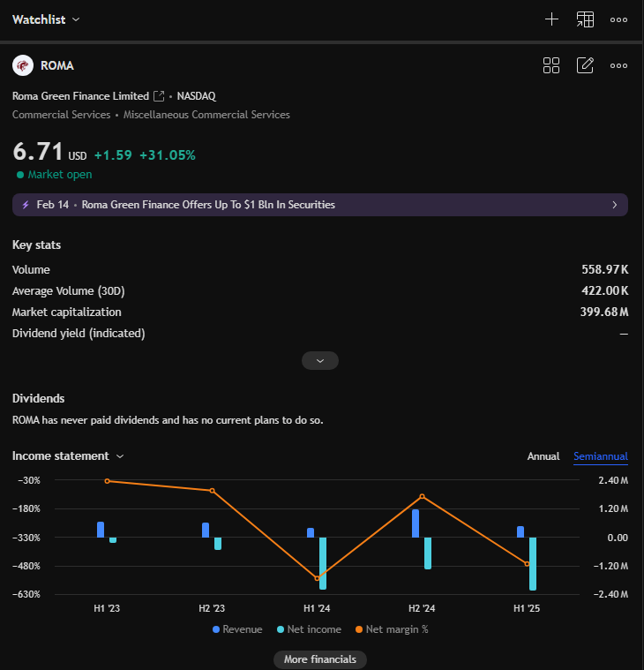The width and height of the screenshot is (644, 670).
Task: Toggle the Net income legend item
Action: [x=309, y=629]
